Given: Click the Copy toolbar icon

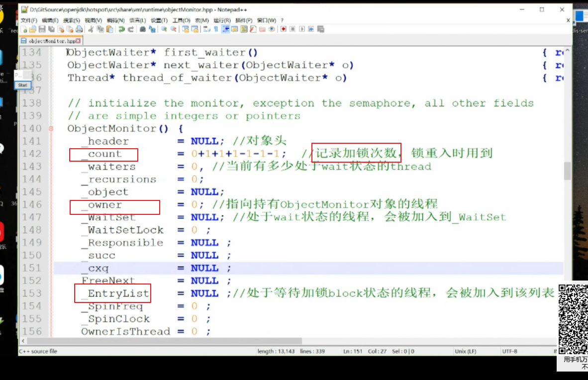Looking at the screenshot, I should click(x=100, y=29).
